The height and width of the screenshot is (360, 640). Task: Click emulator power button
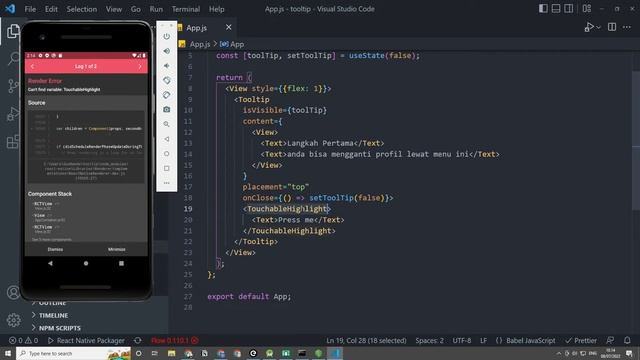(x=167, y=36)
